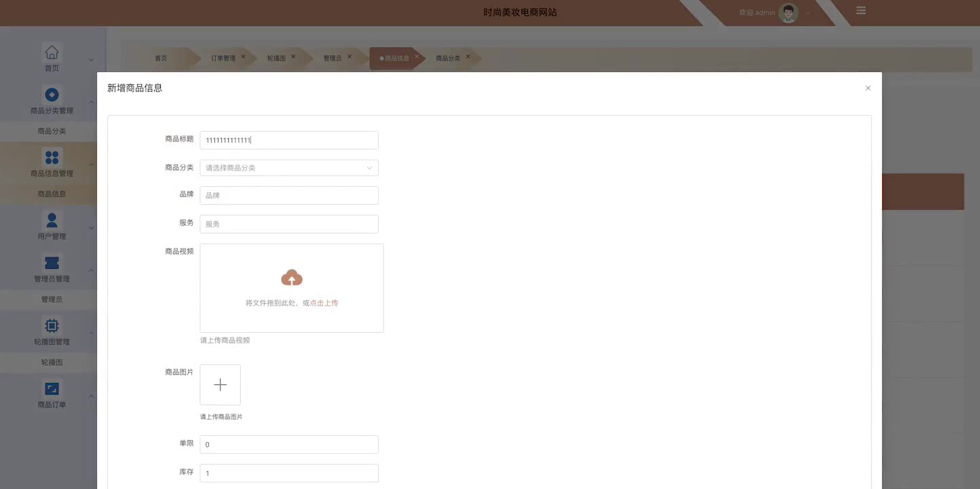
Task: Switch to the 商品分类 tab
Action: tap(448, 58)
